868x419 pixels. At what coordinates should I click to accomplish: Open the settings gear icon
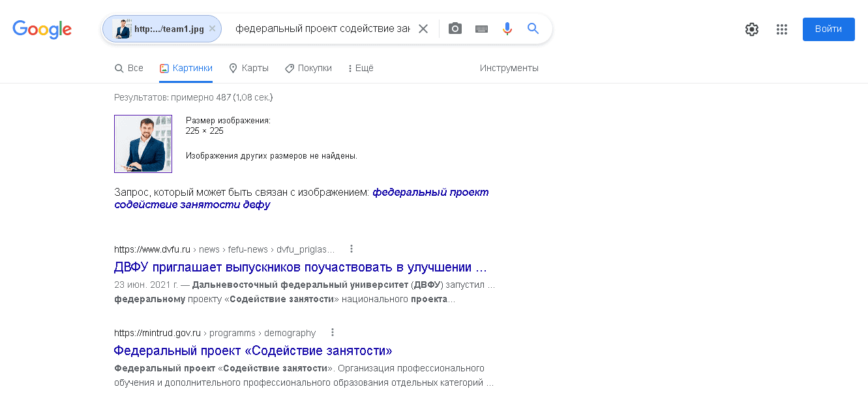[x=751, y=29]
